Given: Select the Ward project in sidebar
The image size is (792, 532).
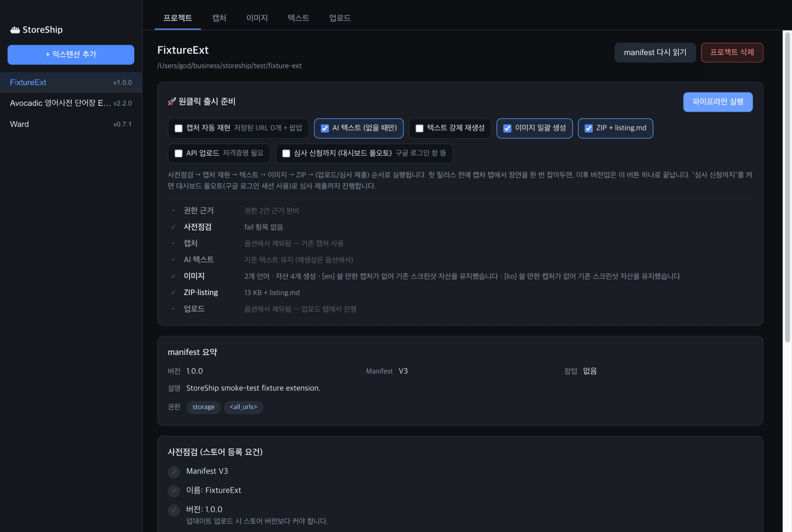Looking at the screenshot, I should 71,124.
